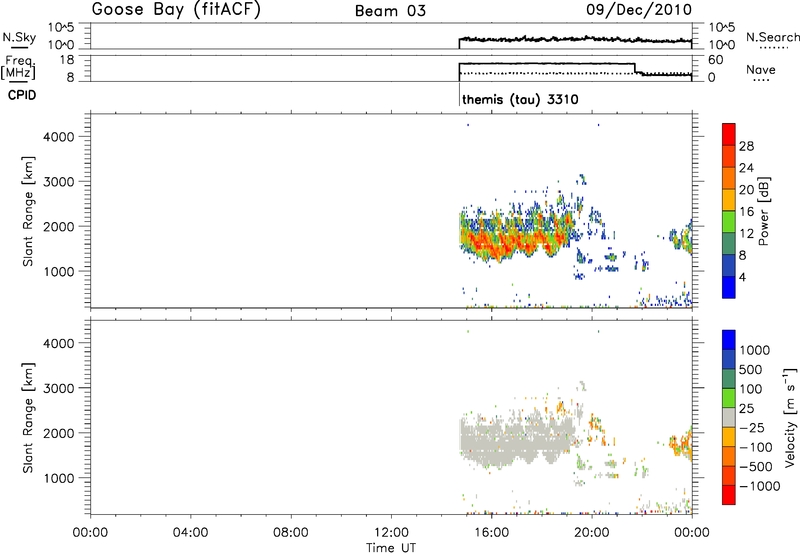This screenshot has height=554, width=800.
Task: Click the 'themis (tau) 3310' annotation
Action: [520, 99]
